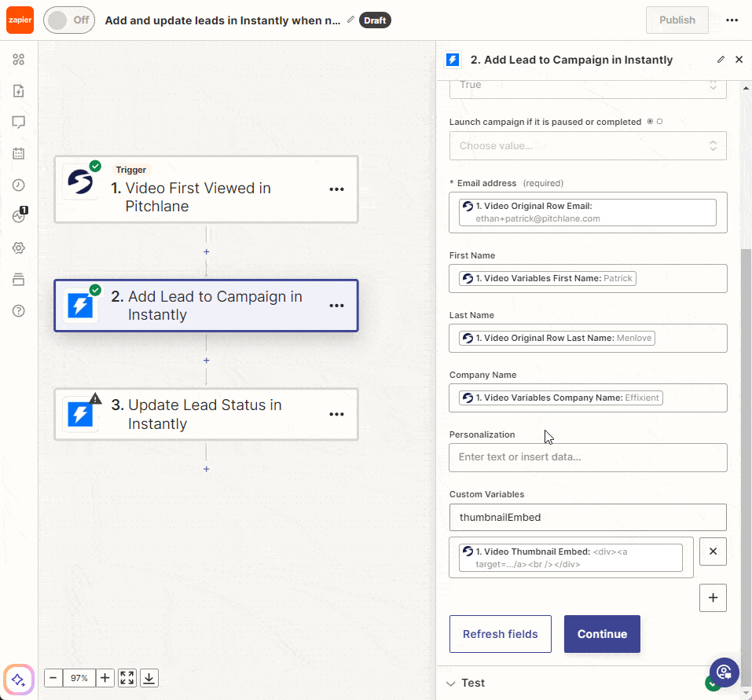Screen dimensions: 752x700
Task: Click the Zapier logo home icon
Action: (20, 20)
